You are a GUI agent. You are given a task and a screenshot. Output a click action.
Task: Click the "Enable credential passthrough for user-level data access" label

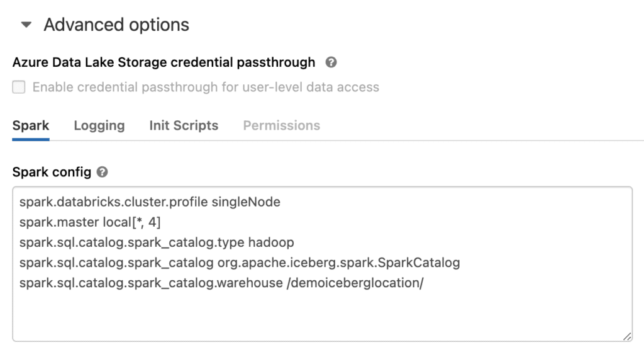tap(206, 87)
